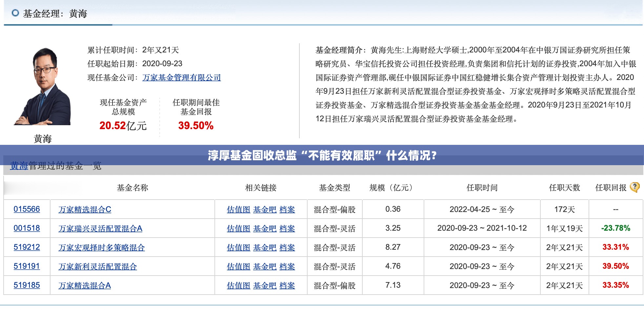Open 档案 for 万家精选混合C
The width and height of the screenshot is (644, 310).
287,209
